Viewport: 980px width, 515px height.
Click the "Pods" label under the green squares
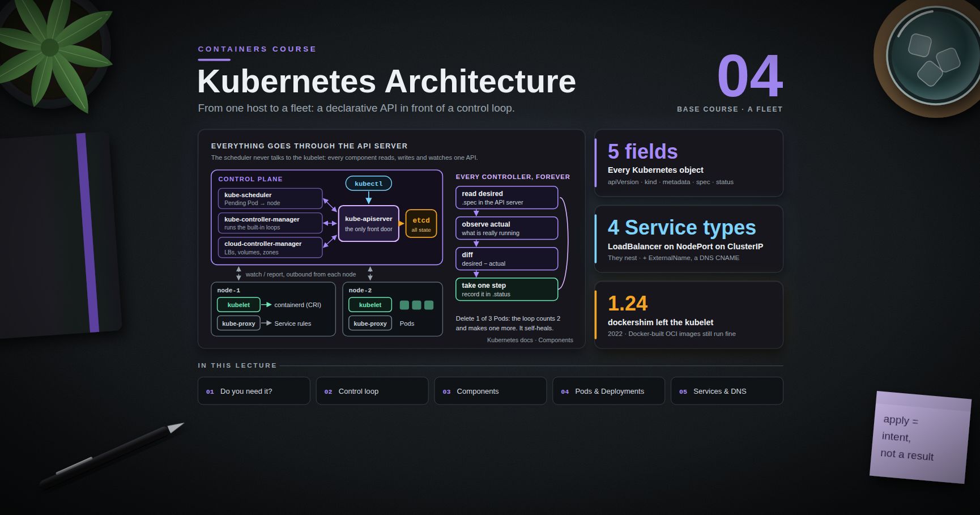(x=407, y=324)
